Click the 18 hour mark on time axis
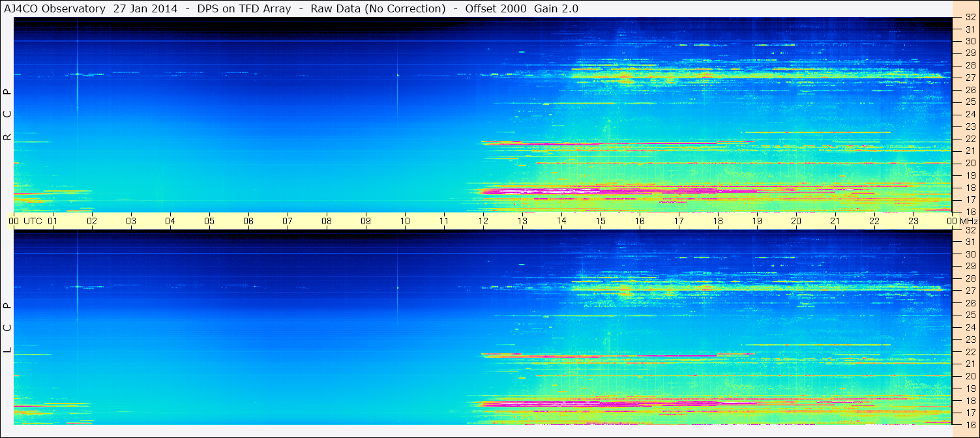 pyautogui.click(x=718, y=221)
